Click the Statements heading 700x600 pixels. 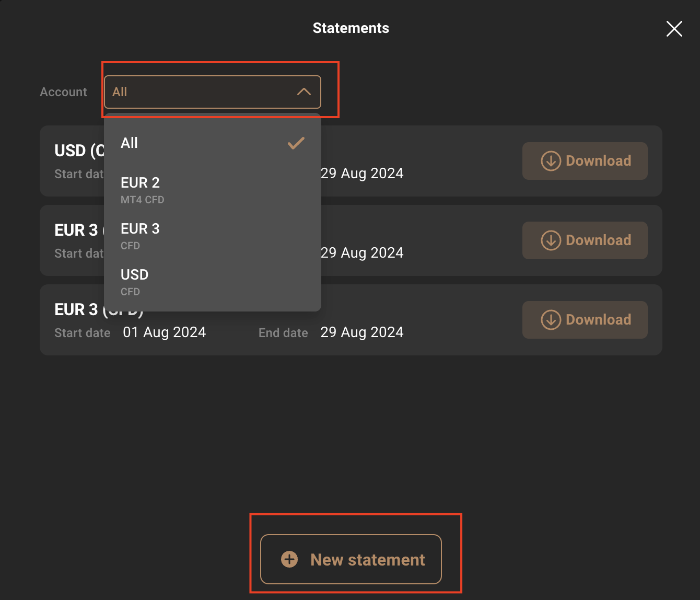(351, 28)
